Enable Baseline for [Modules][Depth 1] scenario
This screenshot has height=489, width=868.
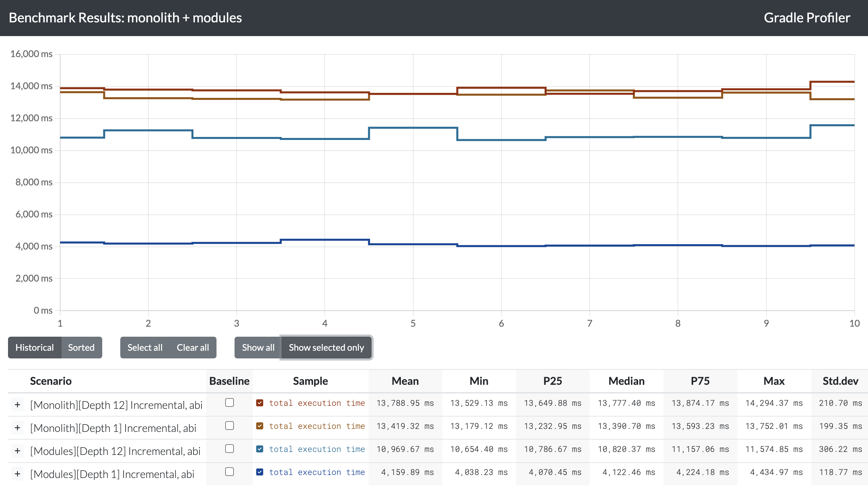pos(229,472)
